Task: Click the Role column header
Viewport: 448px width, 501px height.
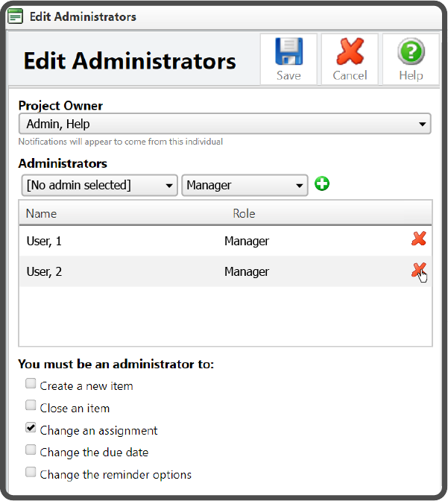Action: (x=244, y=213)
